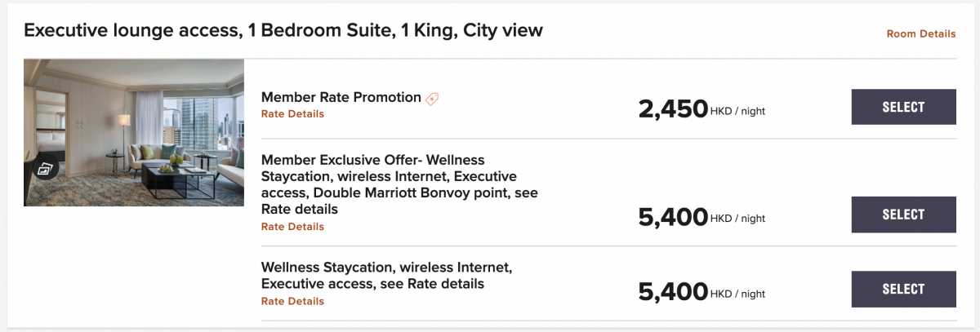Open the photo gallery icon on room image
Image resolution: width=980 pixels, height=332 pixels.
[44, 169]
